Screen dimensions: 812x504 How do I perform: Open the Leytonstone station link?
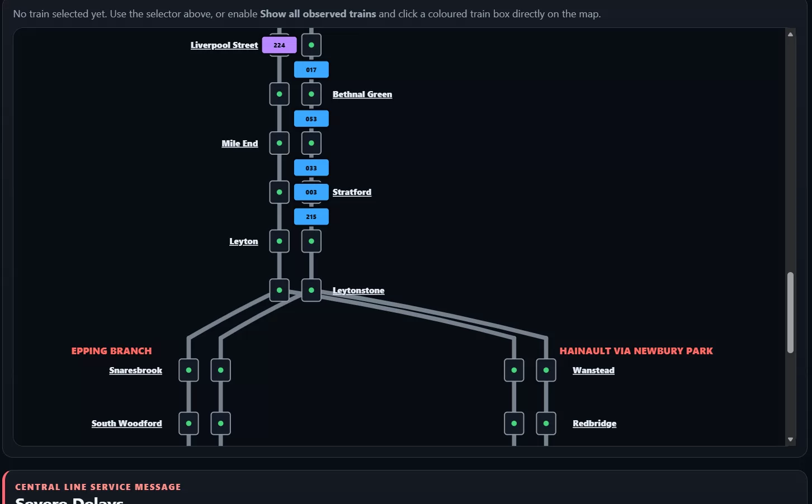click(x=358, y=291)
